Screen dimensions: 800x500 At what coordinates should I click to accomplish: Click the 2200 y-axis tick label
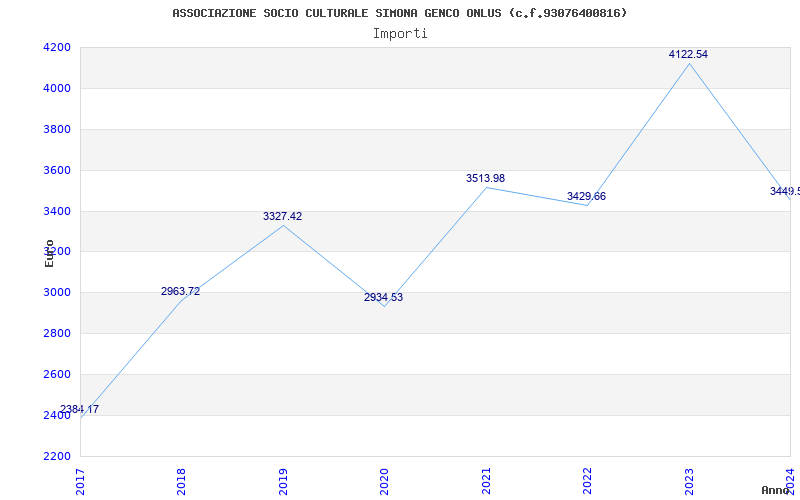point(57,456)
